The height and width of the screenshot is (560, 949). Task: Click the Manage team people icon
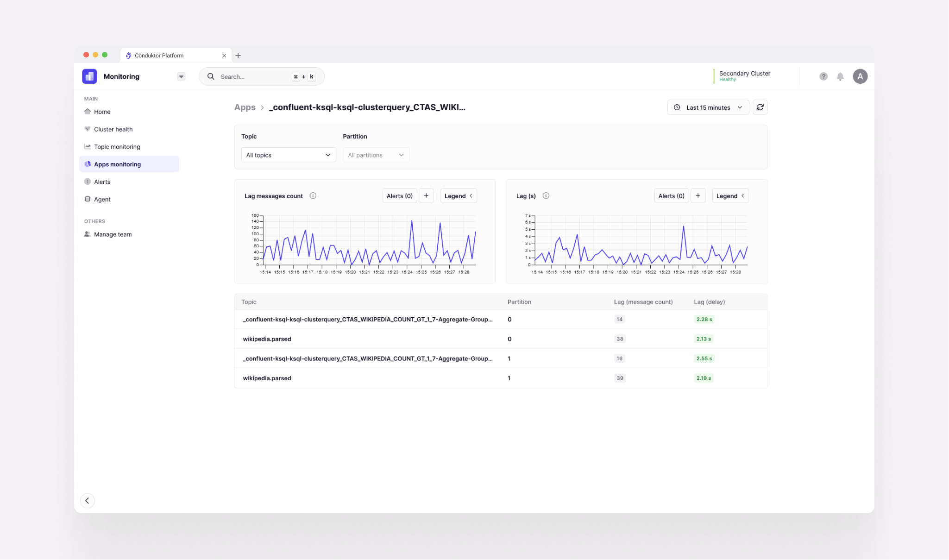pyautogui.click(x=88, y=234)
